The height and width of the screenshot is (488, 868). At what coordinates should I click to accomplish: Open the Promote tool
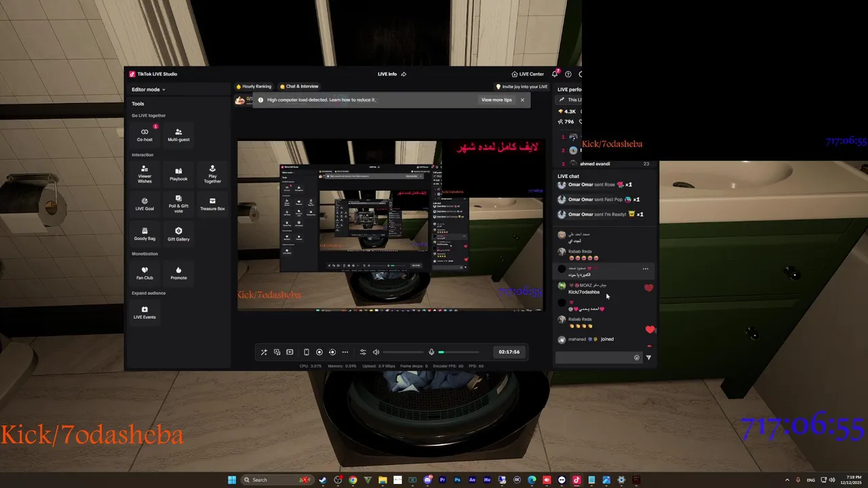(178, 272)
